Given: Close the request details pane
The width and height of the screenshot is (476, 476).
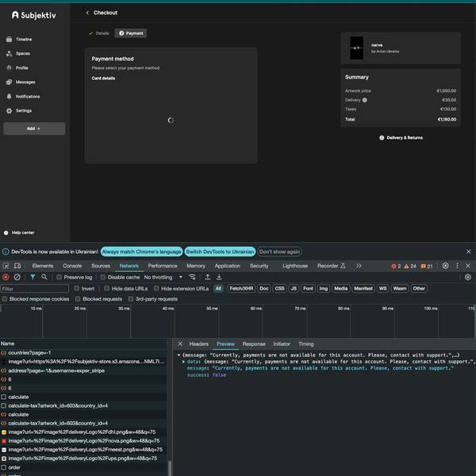Looking at the screenshot, I should 180,344.
